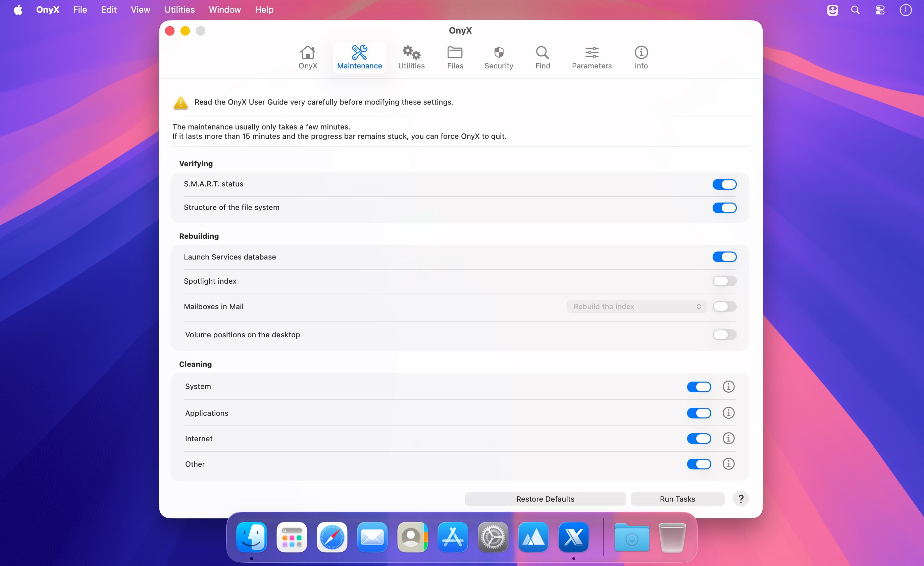This screenshot has height=566, width=924.
Task: Click the Run Tasks button
Action: tap(677, 499)
